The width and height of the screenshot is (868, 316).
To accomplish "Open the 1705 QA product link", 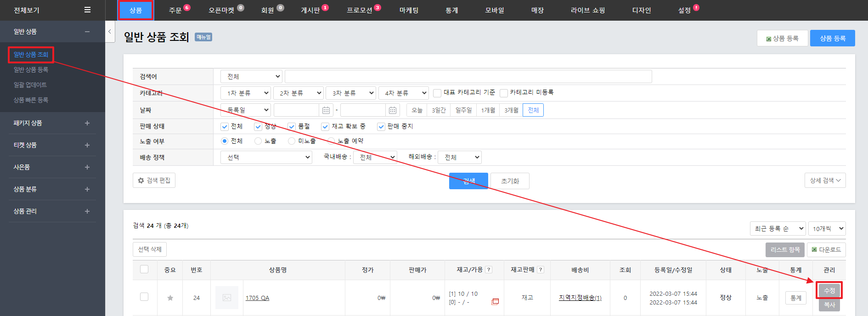I will (257, 298).
